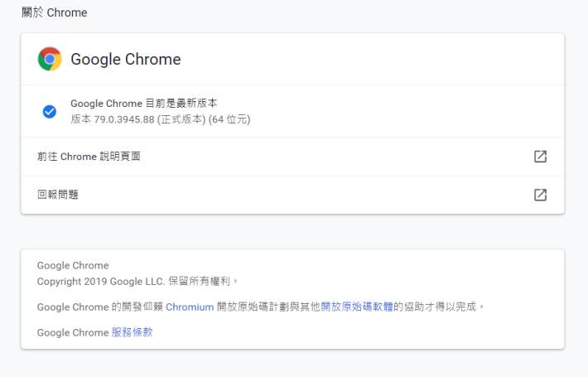Click the Google Chrome label above the copyright
588x377 pixels.
pyautogui.click(x=73, y=265)
